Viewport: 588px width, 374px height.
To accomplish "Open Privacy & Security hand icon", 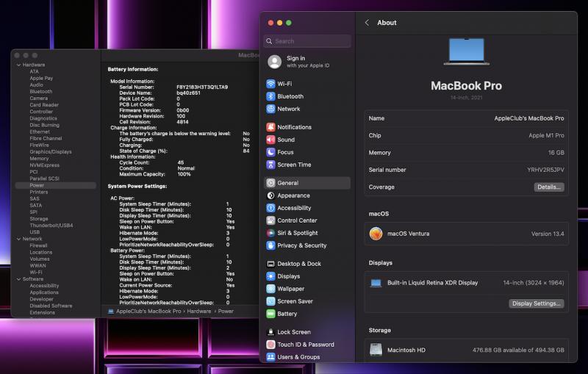I will (x=270, y=245).
